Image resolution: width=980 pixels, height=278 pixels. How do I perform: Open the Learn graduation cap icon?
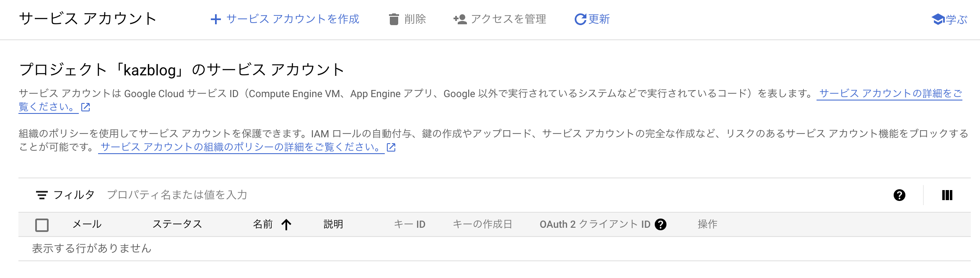[x=937, y=19]
